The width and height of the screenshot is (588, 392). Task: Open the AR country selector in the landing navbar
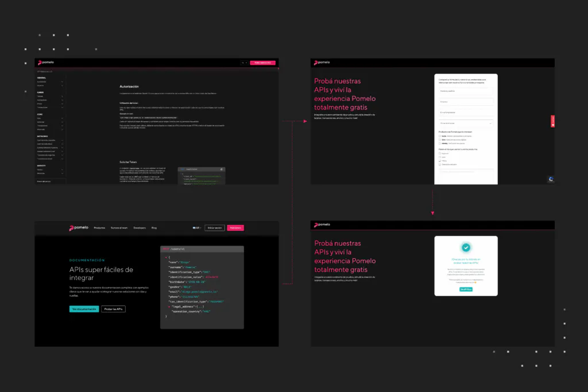click(197, 228)
